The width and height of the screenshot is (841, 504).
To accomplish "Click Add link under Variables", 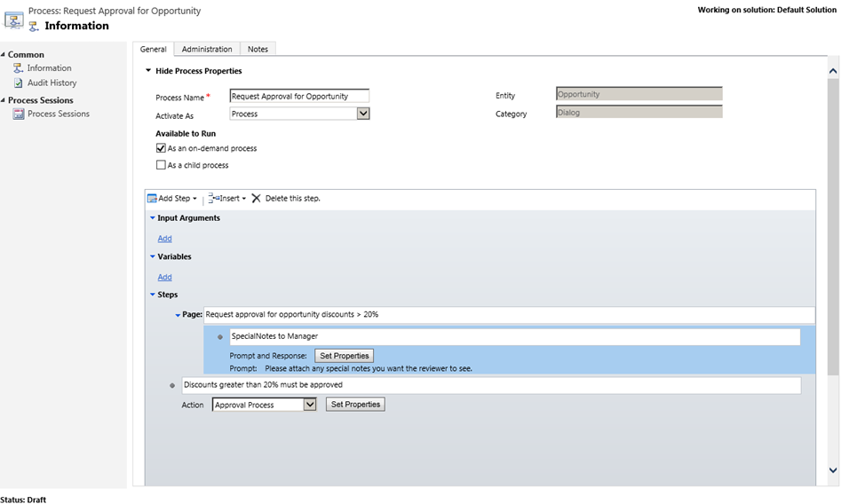I will point(164,277).
